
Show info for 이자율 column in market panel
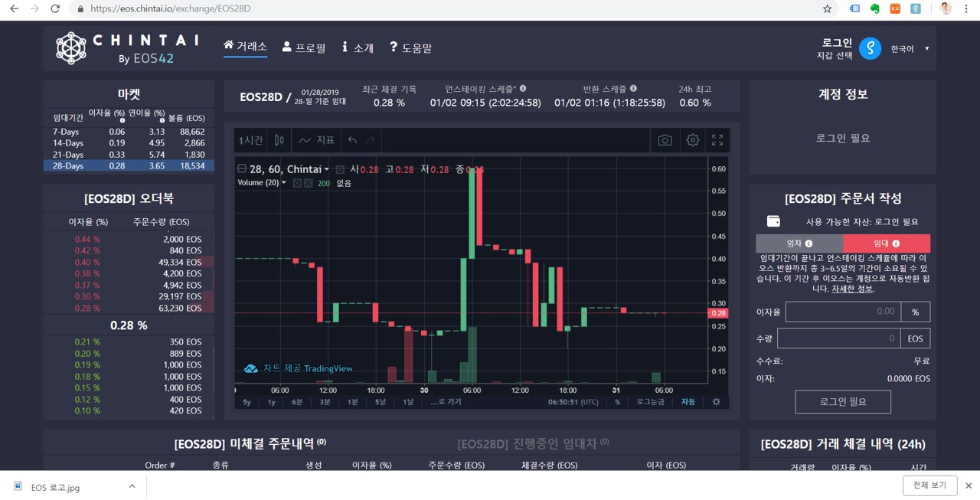click(x=122, y=120)
